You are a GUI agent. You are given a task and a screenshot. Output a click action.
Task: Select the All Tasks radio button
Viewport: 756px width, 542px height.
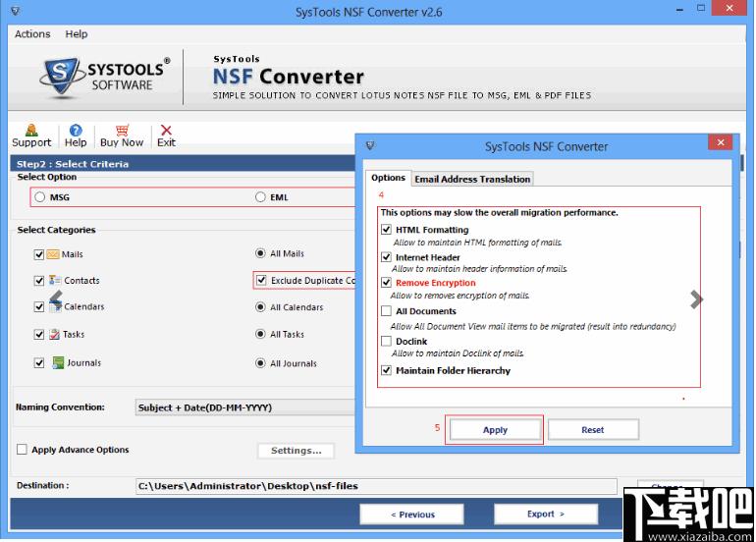[x=260, y=334]
